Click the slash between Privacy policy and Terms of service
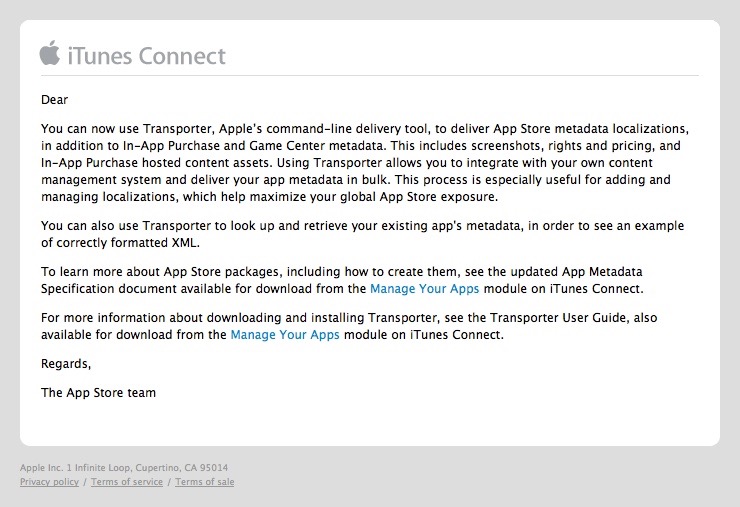 [x=85, y=482]
